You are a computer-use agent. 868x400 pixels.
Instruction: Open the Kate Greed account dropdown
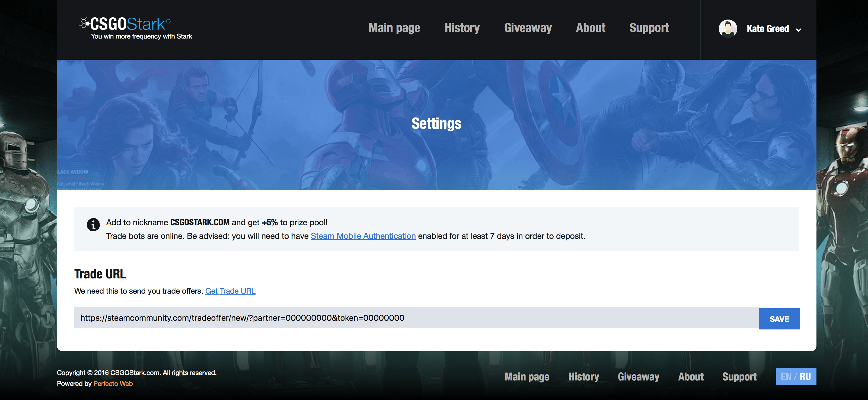(768, 29)
